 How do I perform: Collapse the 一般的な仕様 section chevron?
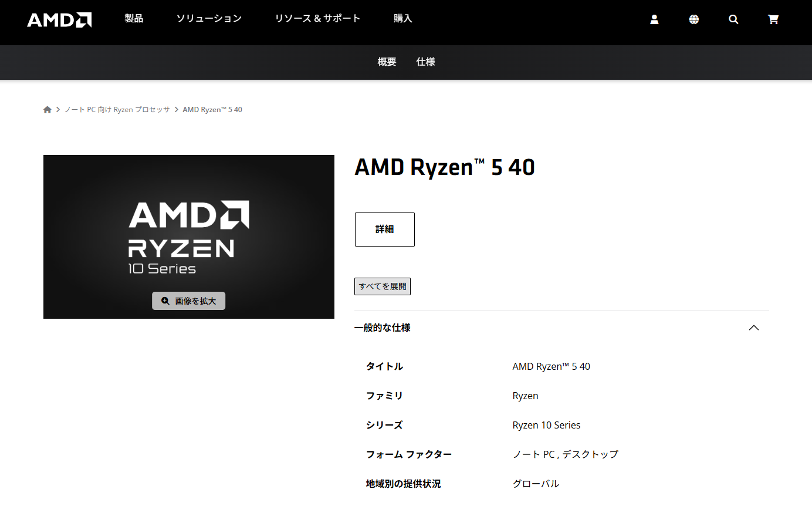point(754,328)
